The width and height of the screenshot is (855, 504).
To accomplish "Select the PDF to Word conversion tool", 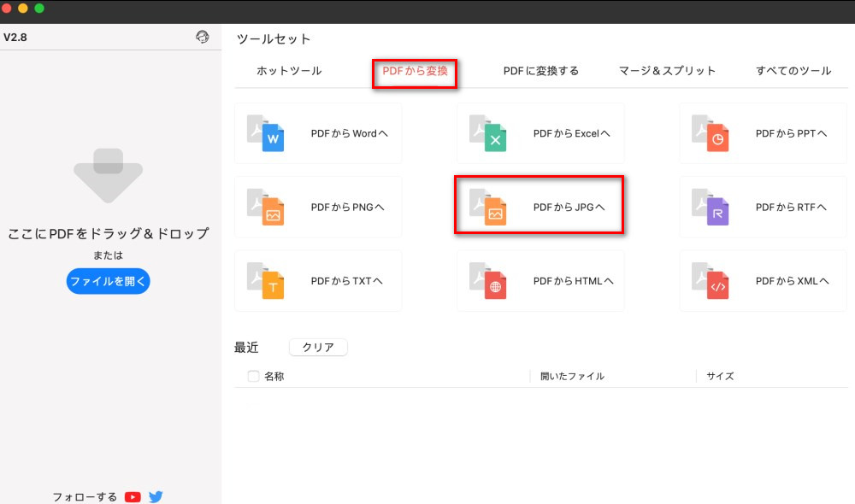I will coord(317,133).
